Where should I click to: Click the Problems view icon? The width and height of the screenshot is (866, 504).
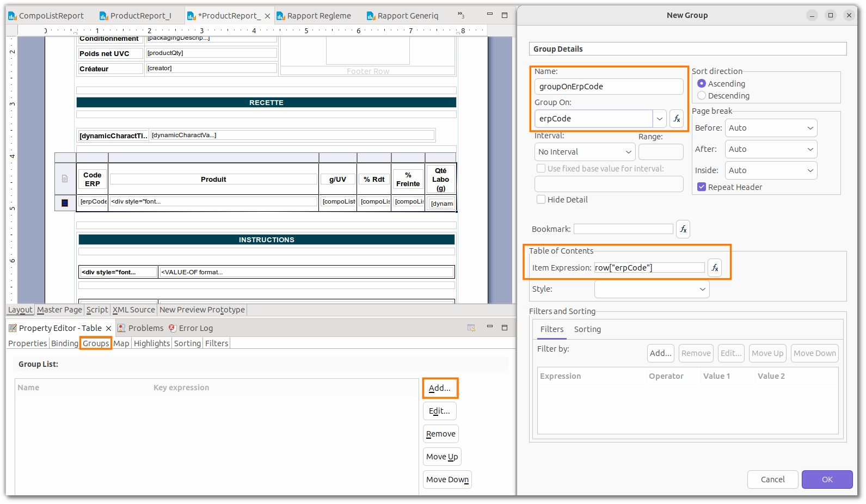[122, 328]
